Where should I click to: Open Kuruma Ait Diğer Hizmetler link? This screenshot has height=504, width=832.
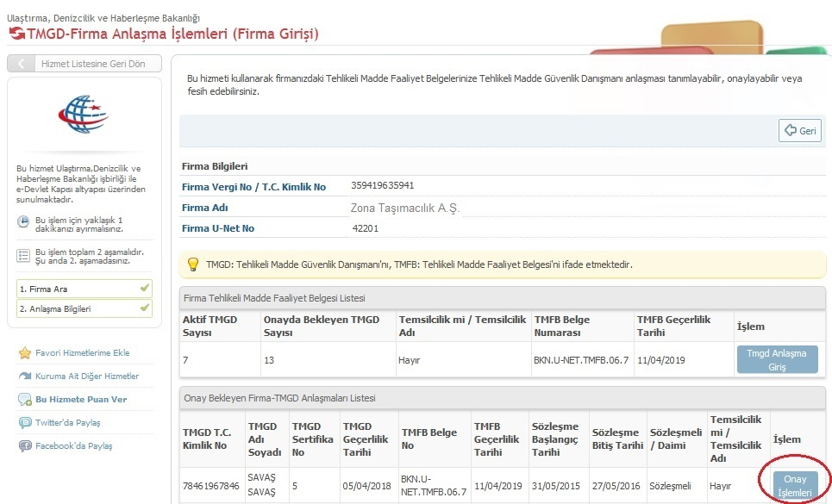click(87, 376)
